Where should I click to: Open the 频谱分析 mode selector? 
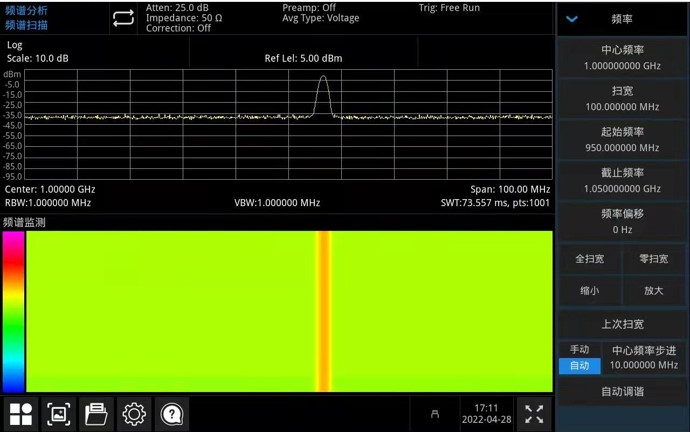[26, 10]
